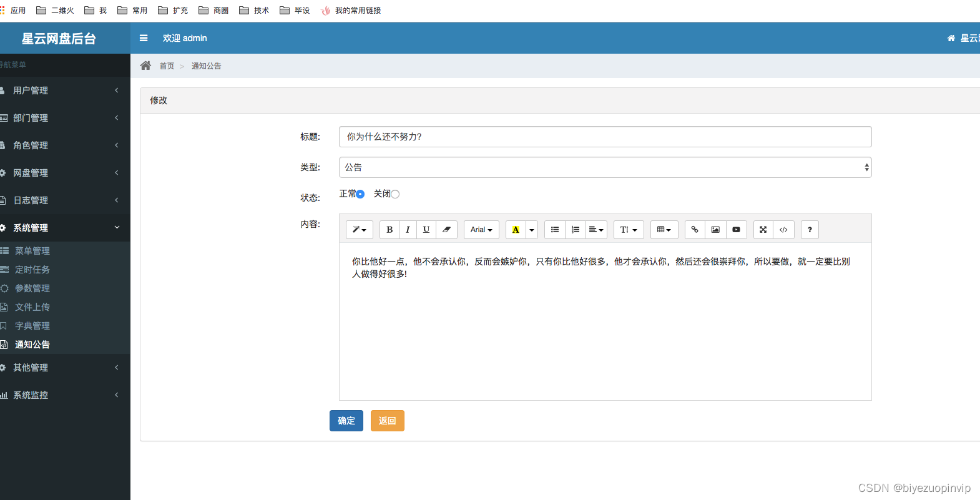This screenshot has height=500, width=980.
Task: Expand the 其他管理 sidebar menu
Action: (x=65, y=368)
